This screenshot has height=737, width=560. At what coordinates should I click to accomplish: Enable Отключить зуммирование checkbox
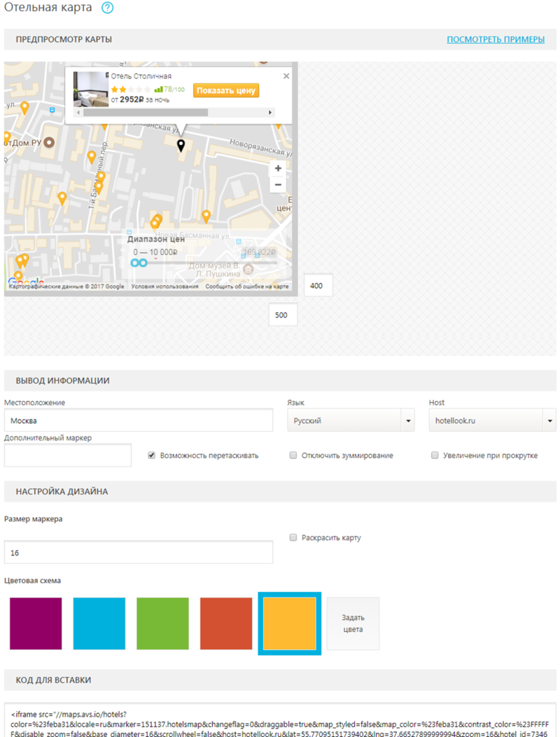point(293,455)
